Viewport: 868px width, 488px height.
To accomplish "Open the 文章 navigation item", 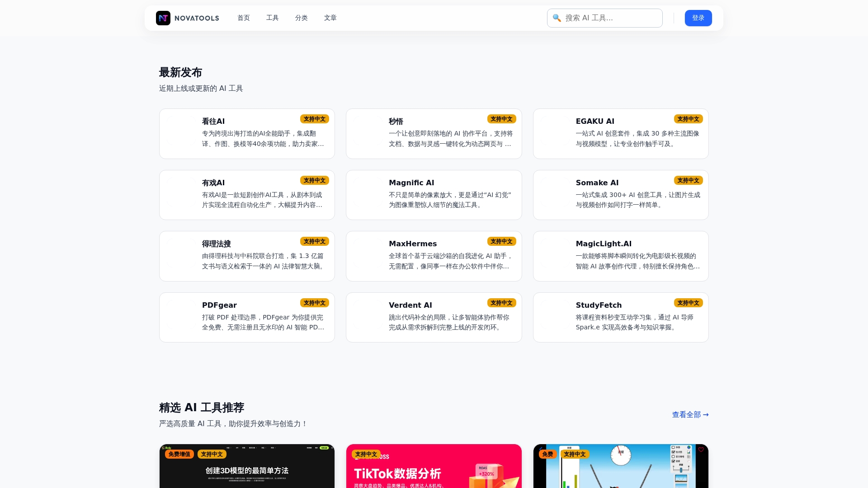I will click(330, 18).
